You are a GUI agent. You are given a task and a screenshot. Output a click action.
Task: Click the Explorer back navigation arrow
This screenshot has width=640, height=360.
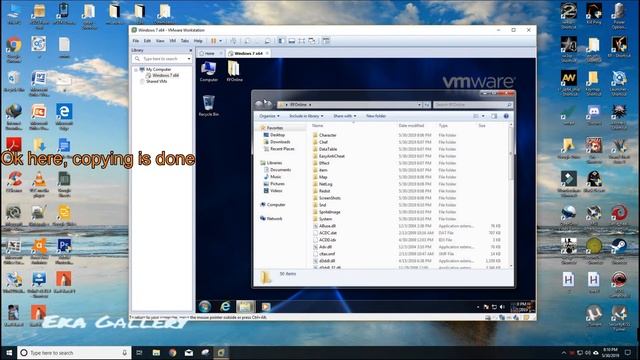click(x=258, y=104)
